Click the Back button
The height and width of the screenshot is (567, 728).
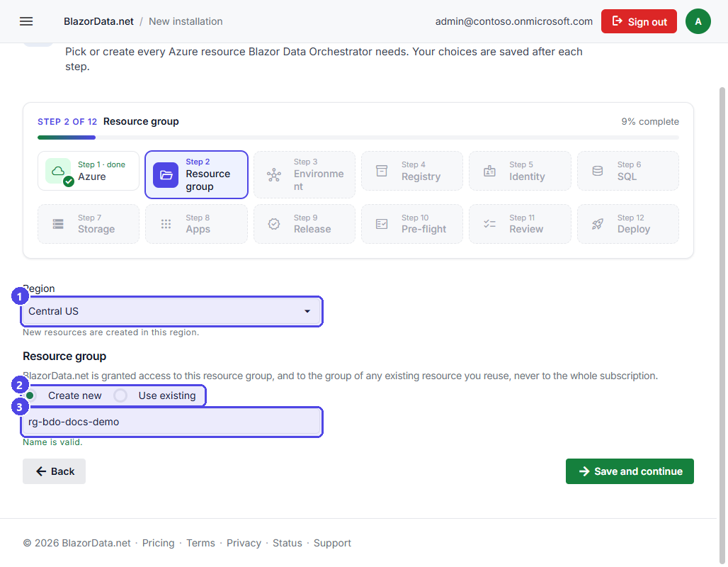click(54, 471)
